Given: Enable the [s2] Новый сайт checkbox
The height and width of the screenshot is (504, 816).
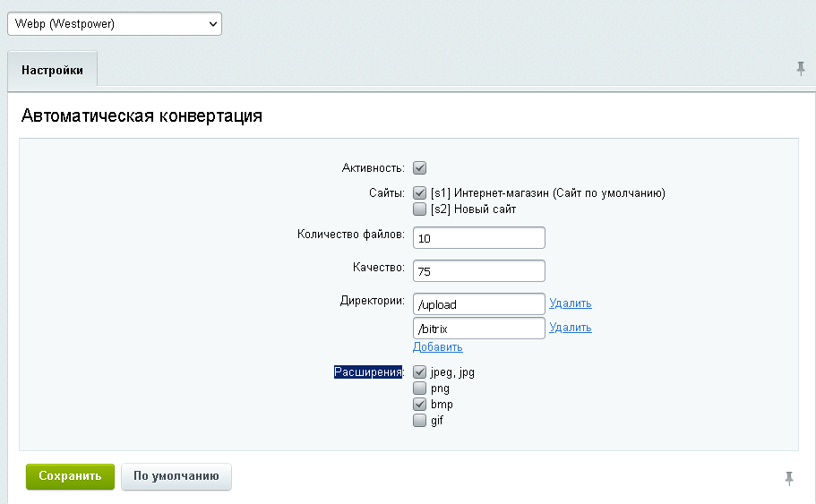Looking at the screenshot, I should (x=419, y=209).
